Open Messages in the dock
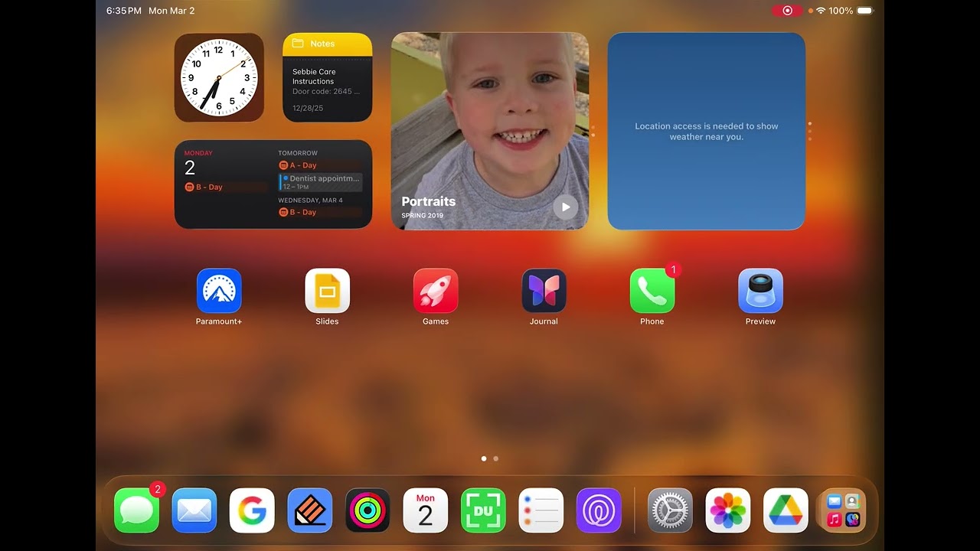The image size is (980, 551). click(136, 510)
